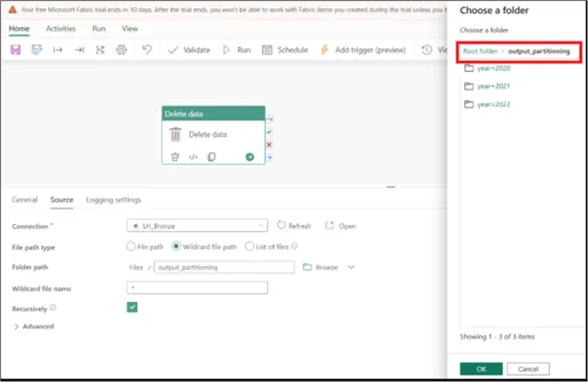588x382 pixels.
Task: Click the Recursively info icon
Action: pos(53,307)
